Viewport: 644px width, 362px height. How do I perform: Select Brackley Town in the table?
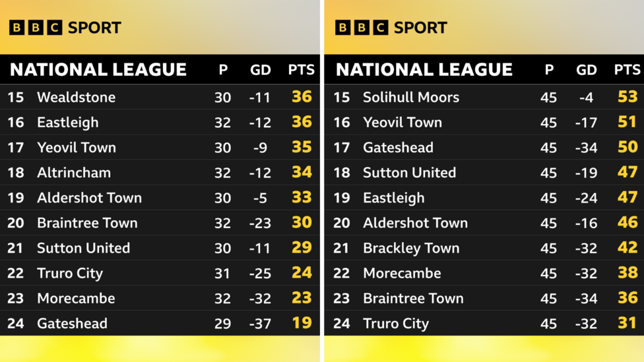click(410, 248)
